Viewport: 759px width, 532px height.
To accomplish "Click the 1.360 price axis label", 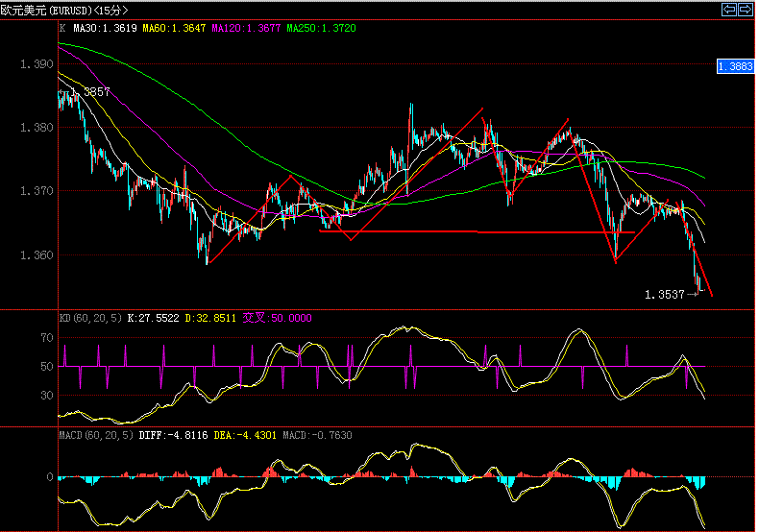I will 37,254.
